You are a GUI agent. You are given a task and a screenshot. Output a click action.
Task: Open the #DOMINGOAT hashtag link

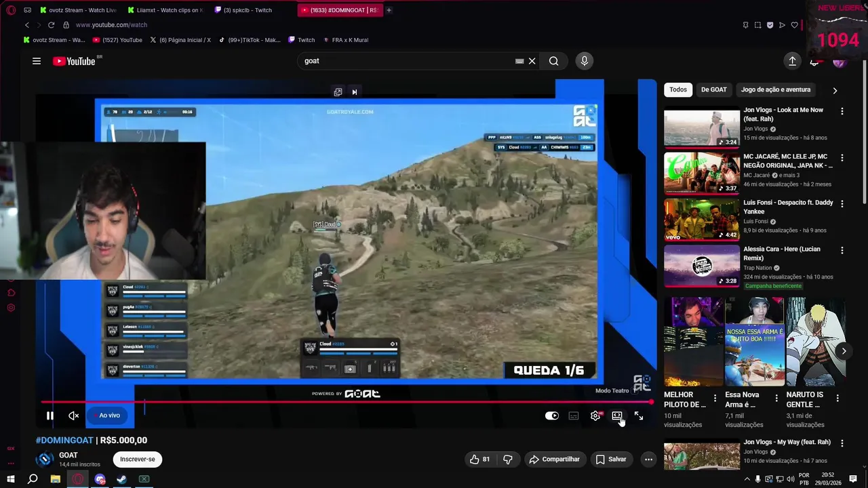click(64, 440)
